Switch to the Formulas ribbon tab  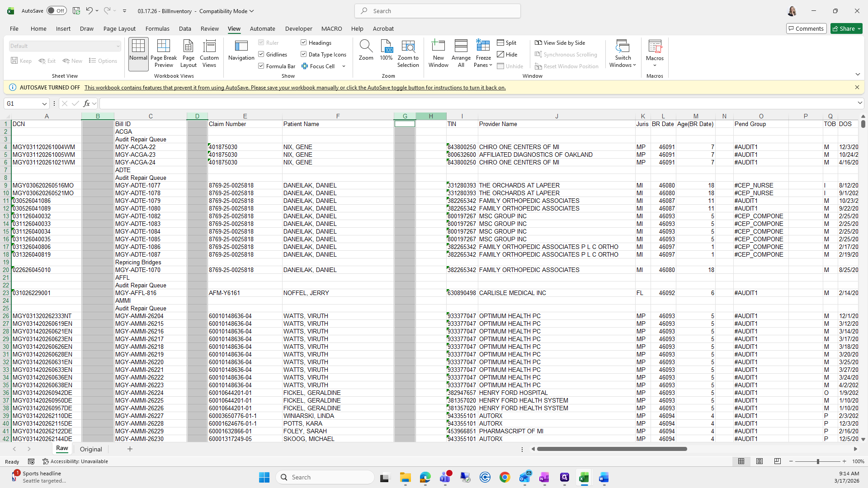click(x=157, y=28)
